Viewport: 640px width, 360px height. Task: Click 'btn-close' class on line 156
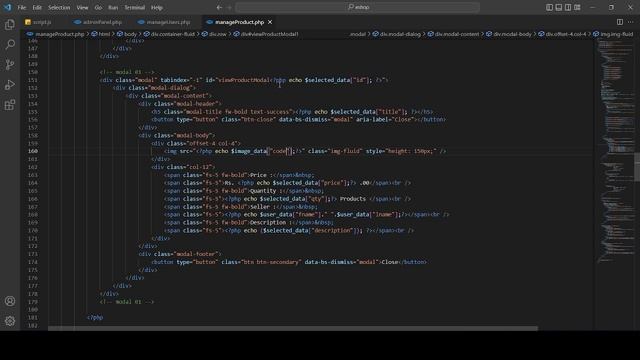[x=258, y=120]
